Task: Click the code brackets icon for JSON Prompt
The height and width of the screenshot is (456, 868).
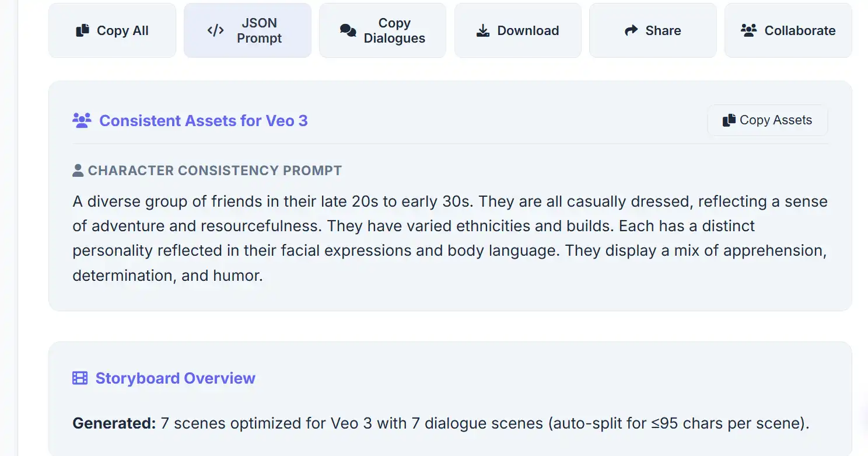Action: (216, 30)
